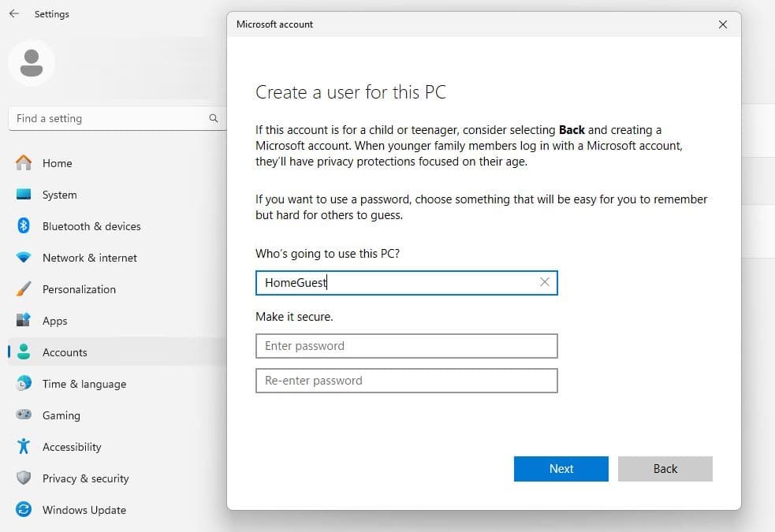The width and height of the screenshot is (775, 532).
Task: Open Personalization paintbrush icon
Action: click(24, 289)
